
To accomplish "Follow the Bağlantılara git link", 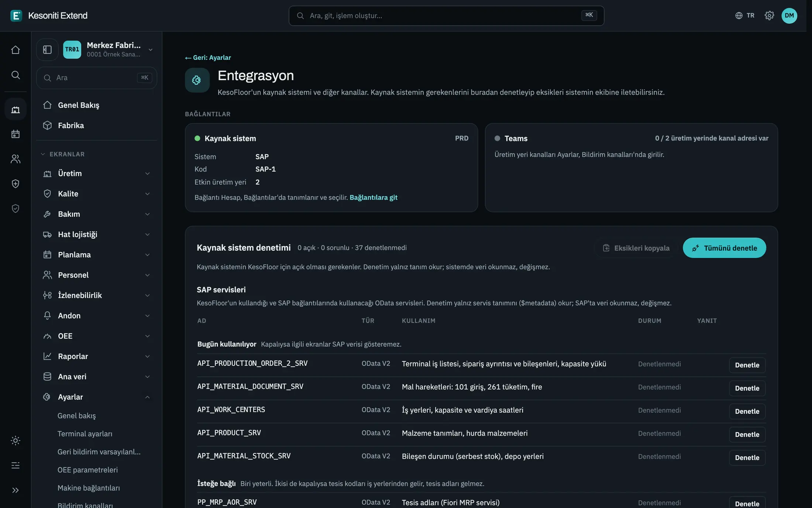I will tap(374, 197).
